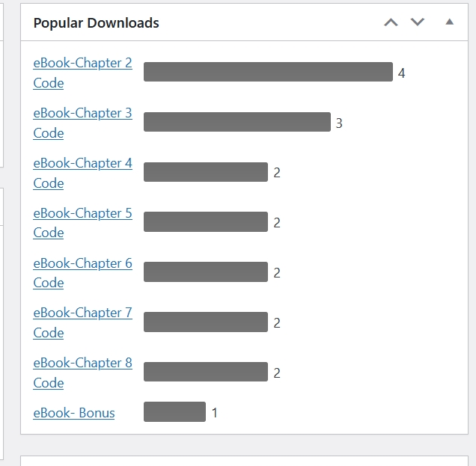Viewport: 476px width, 466px height.
Task: Open eBook-Chapter 3 Code link
Action: 82,114
